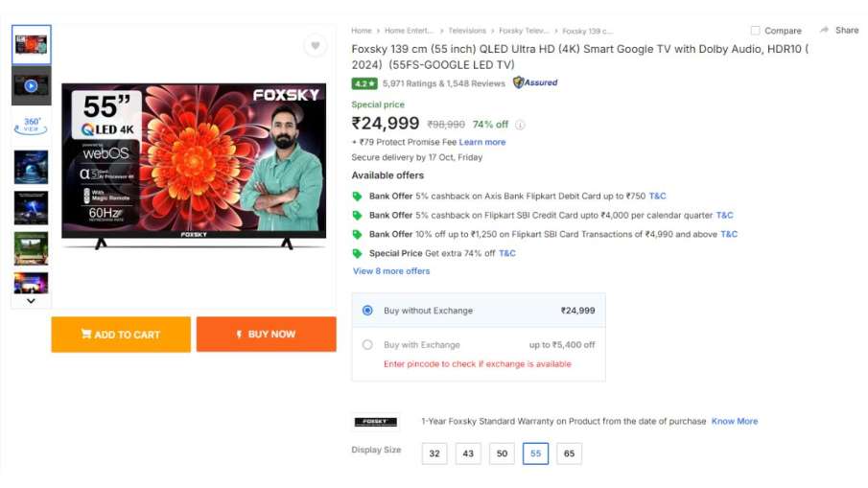Click the price info icon beside 74% off
Screen dimensions: 868x488
521,125
